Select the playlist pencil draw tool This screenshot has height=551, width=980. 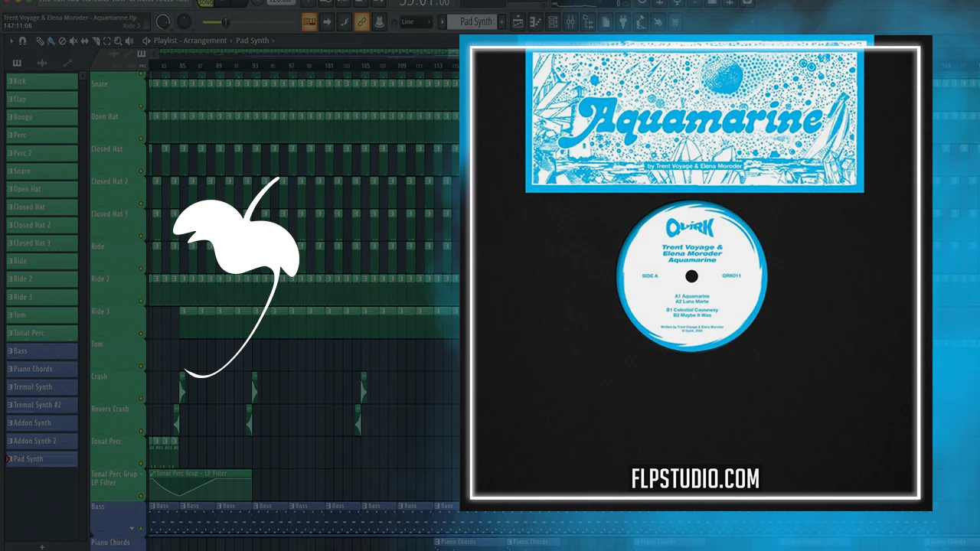[40, 41]
